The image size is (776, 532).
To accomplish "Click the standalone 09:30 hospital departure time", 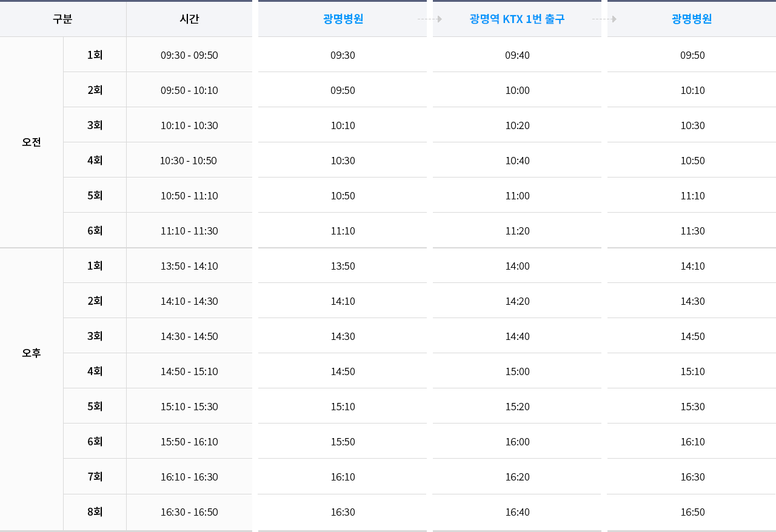I will [343, 55].
